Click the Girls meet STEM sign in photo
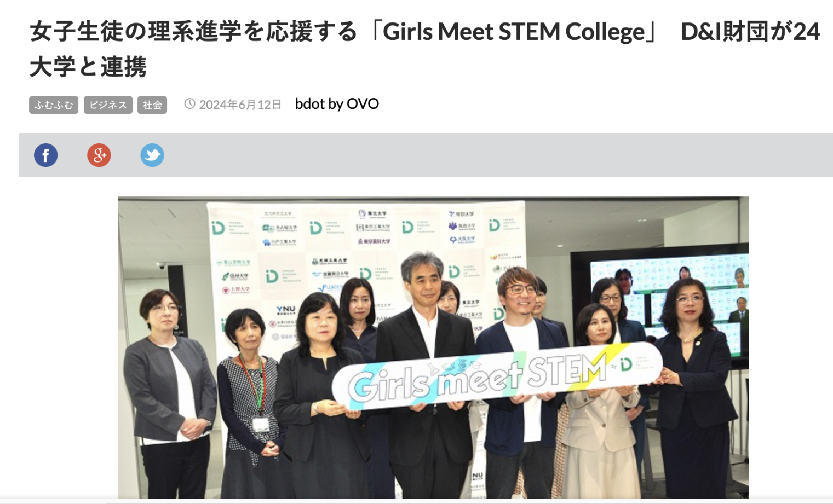 pyautogui.click(x=497, y=375)
